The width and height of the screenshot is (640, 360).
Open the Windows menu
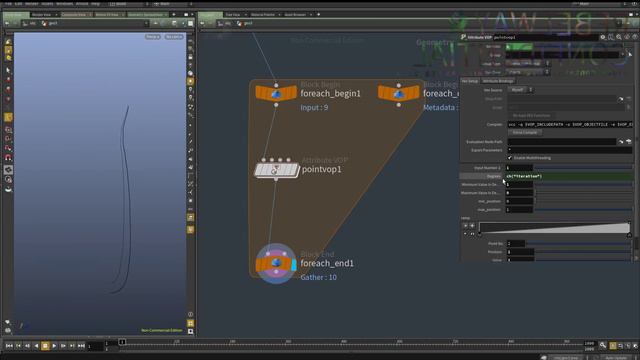click(x=64, y=4)
